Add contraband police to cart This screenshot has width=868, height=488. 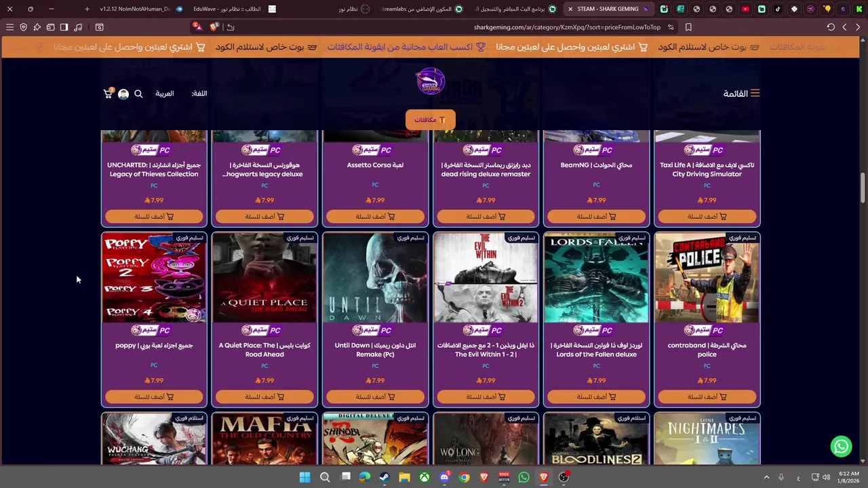[x=707, y=396]
